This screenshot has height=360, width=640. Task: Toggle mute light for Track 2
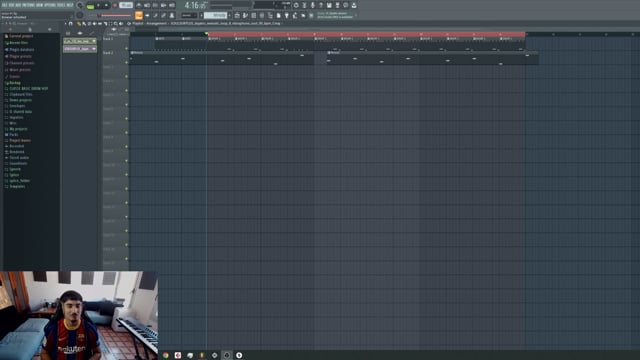pos(127,62)
